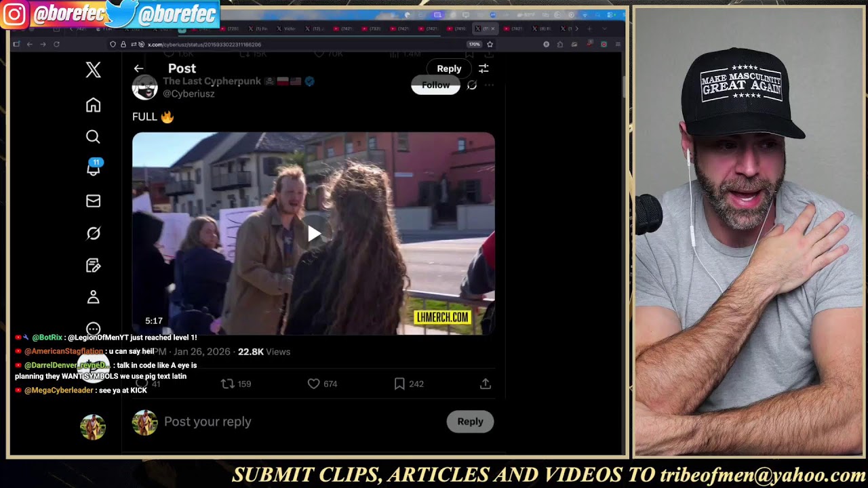Open the More circle-ellipsis sidebar icon
Screen dimensions: 868x488
pos(94,329)
